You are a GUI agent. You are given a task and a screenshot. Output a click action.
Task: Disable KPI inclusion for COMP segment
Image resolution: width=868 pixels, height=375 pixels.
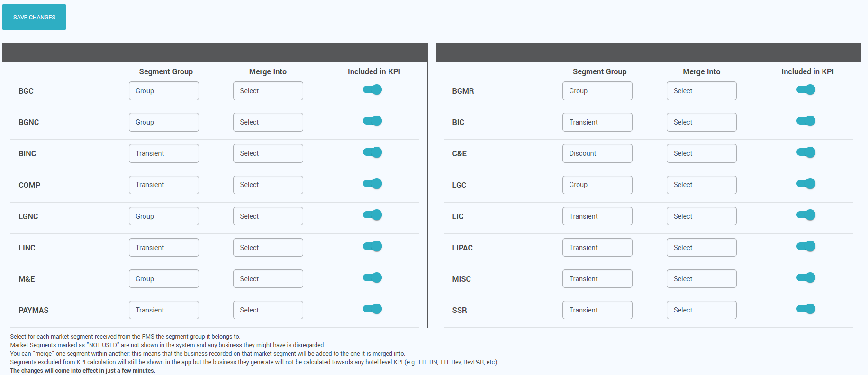pyautogui.click(x=372, y=184)
